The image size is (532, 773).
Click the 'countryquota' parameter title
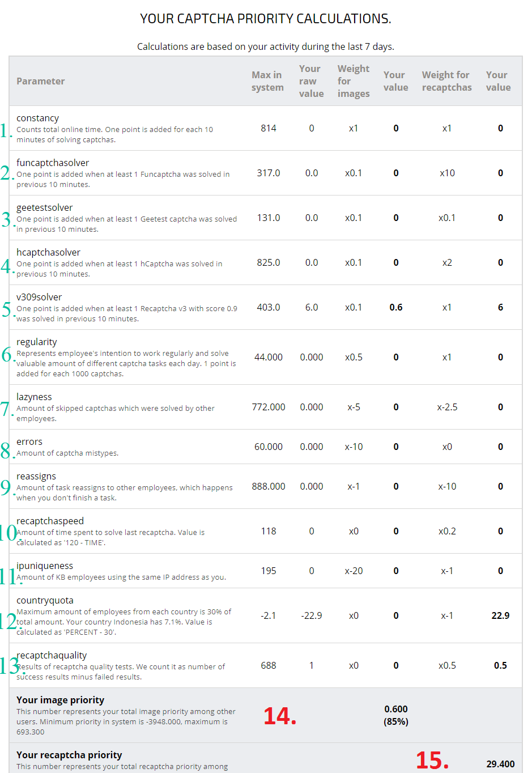[45, 600]
